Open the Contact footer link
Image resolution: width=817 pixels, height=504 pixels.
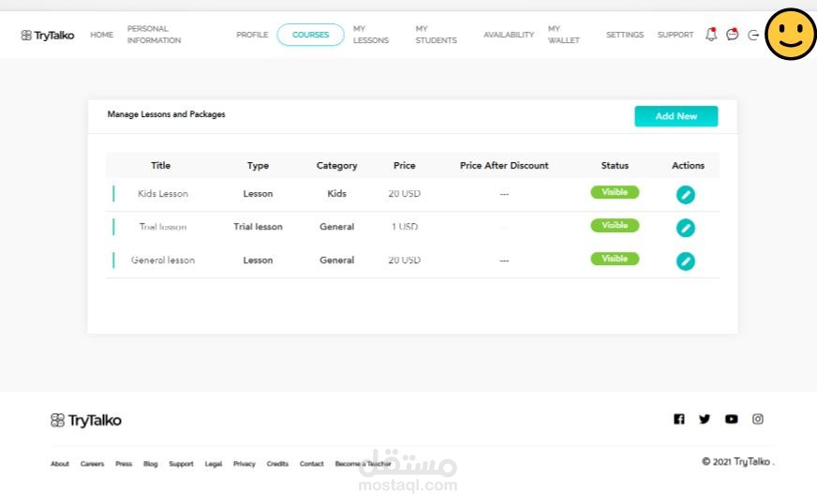312,464
